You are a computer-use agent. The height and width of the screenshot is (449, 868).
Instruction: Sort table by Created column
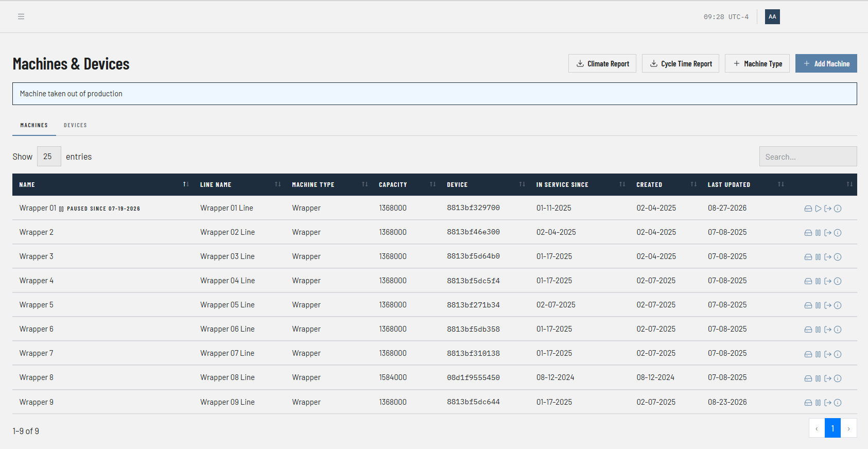(x=666, y=184)
